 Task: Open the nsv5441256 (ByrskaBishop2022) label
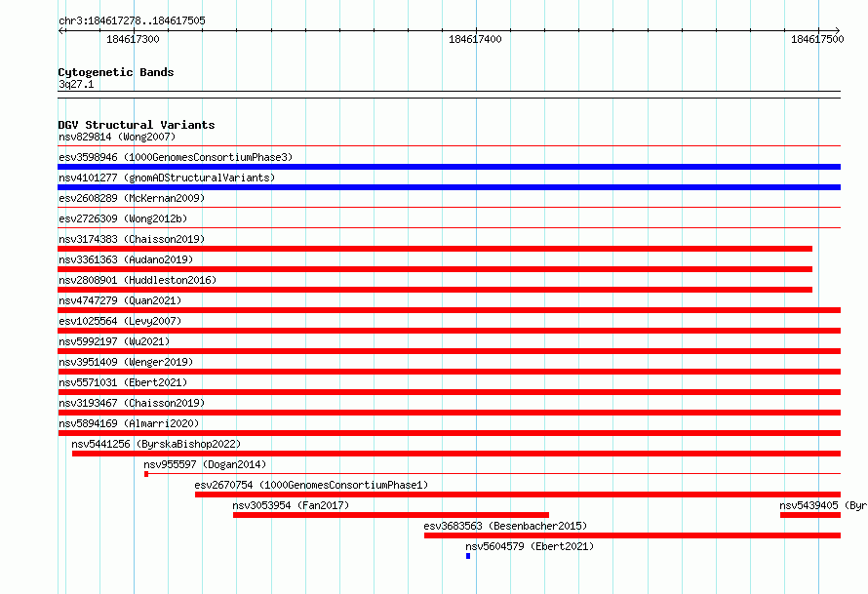click(156, 444)
